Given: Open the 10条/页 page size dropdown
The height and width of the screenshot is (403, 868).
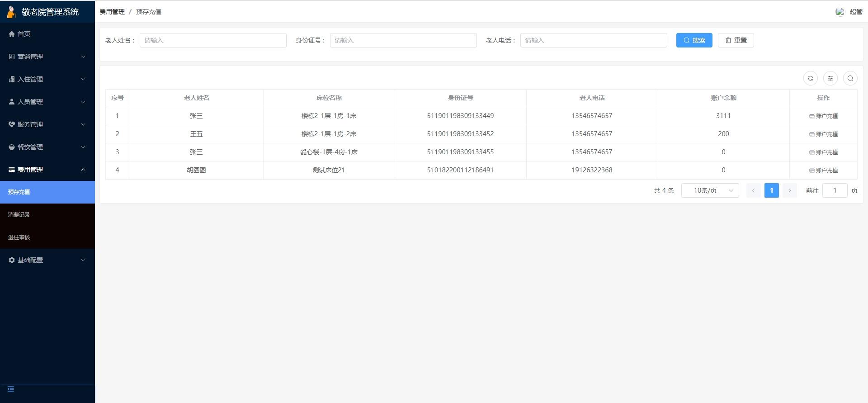Looking at the screenshot, I should pos(710,190).
